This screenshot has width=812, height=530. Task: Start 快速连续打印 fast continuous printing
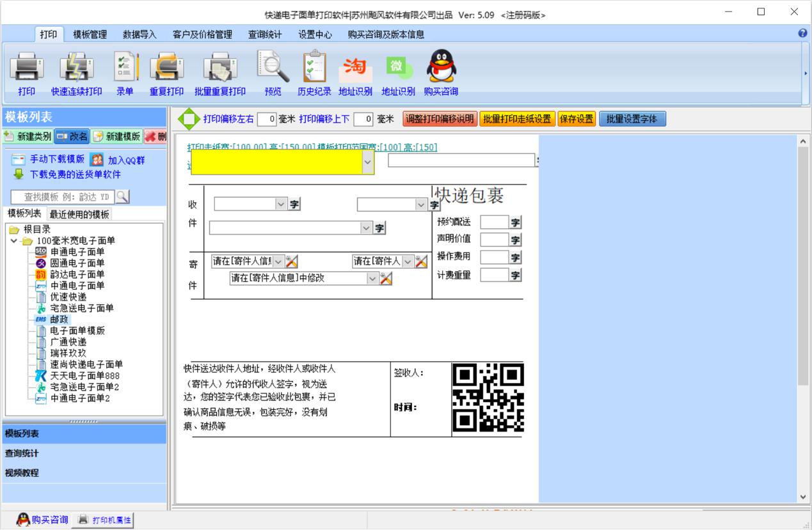pos(77,67)
